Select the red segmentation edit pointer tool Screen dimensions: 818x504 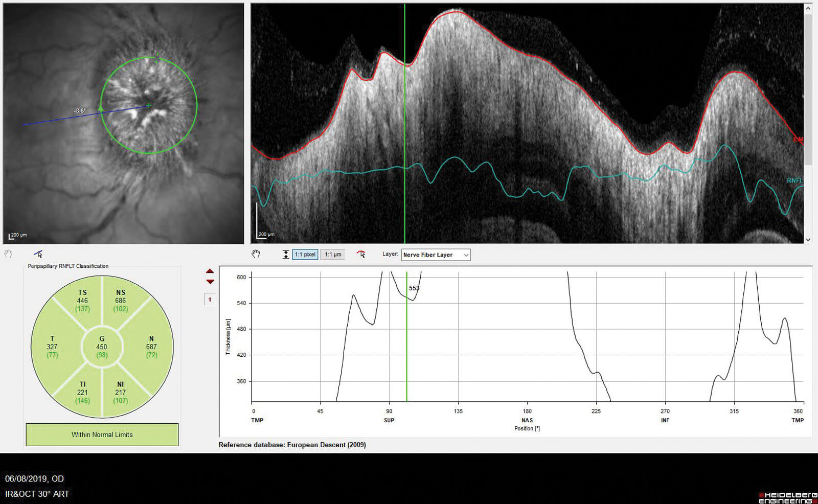click(x=361, y=254)
